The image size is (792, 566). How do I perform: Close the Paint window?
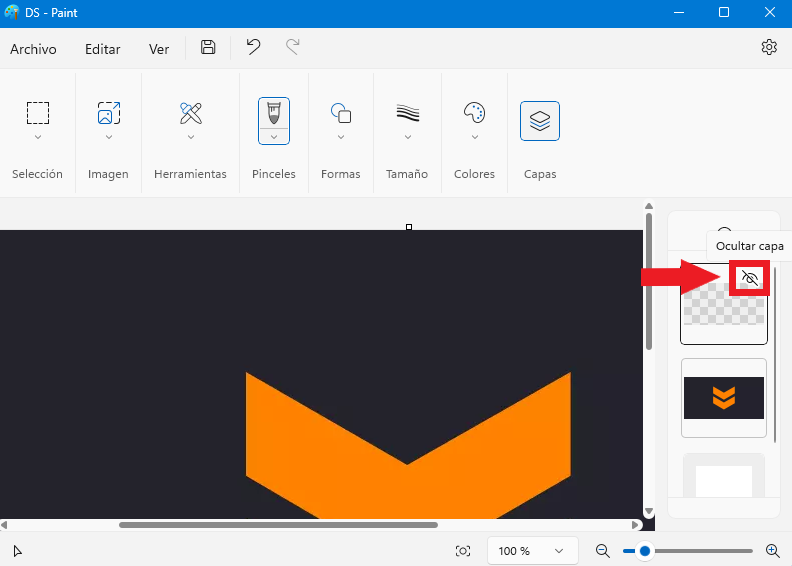[x=769, y=12]
